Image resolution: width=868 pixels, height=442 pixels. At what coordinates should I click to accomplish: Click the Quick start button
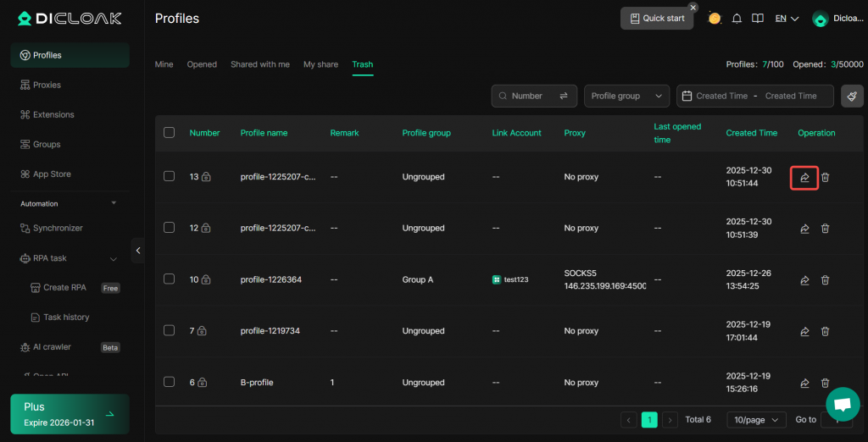tap(657, 19)
